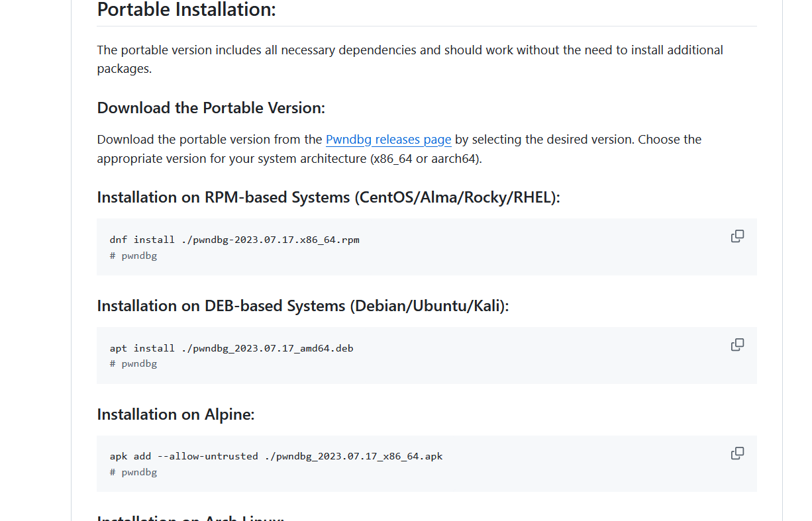Copy the dnf install command
Screen dimensions: 812x521
(x=737, y=236)
